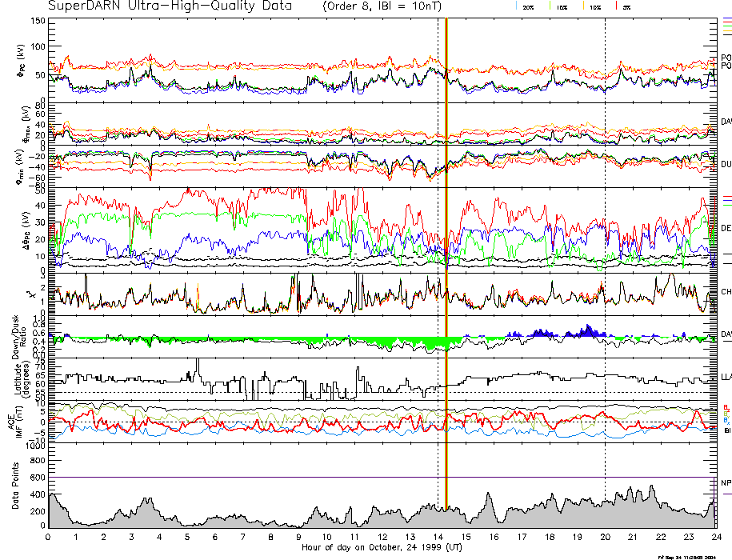Viewport: 732px width, 560px height.
Task: Click the hour 24 tick label on x-axis
Action: (x=716, y=537)
